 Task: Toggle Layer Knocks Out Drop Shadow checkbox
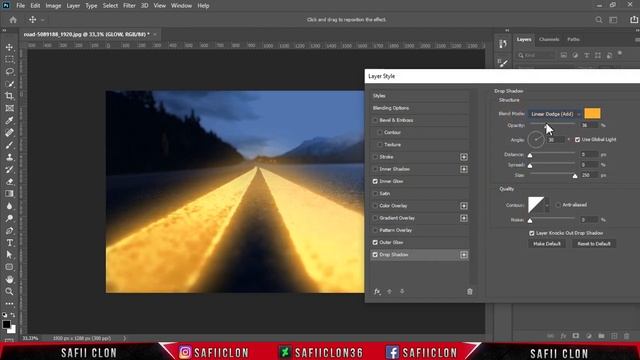coord(531,233)
